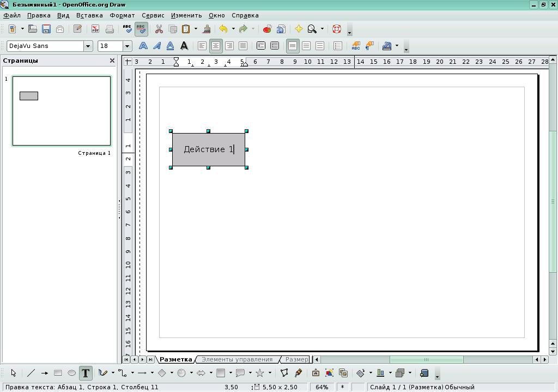Open the Navigator star icon
The image size is (558, 392).
tap(299, 29)
